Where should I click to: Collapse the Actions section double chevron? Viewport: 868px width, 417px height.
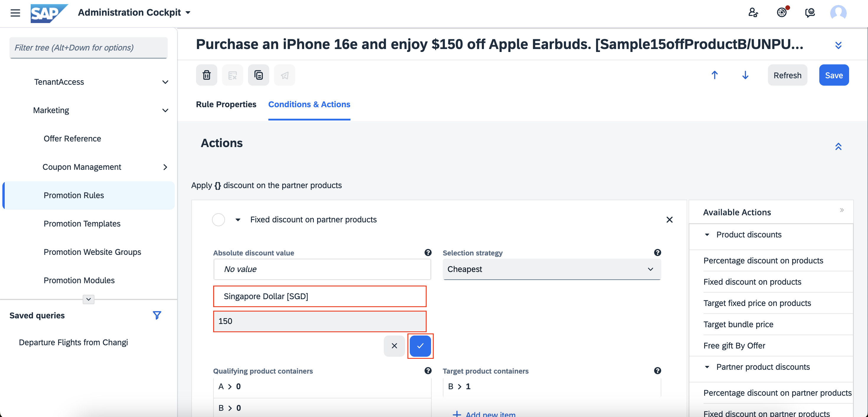838,147
